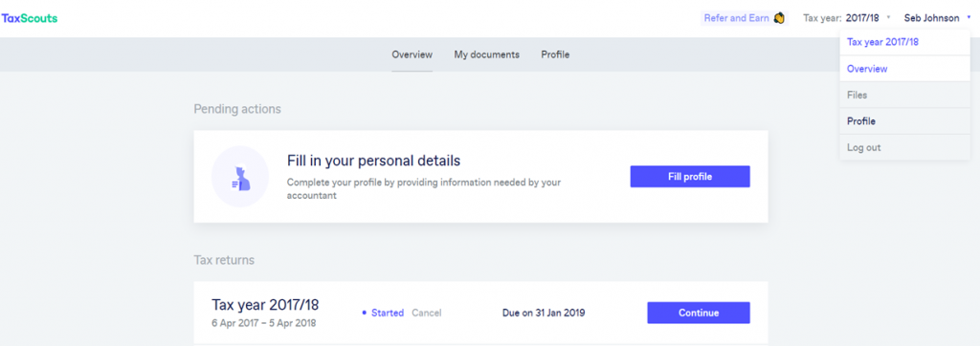Viewport: 980px width, 346px height.
Task: Click the waving hand emoji icon
Action: tap(779, 18)
